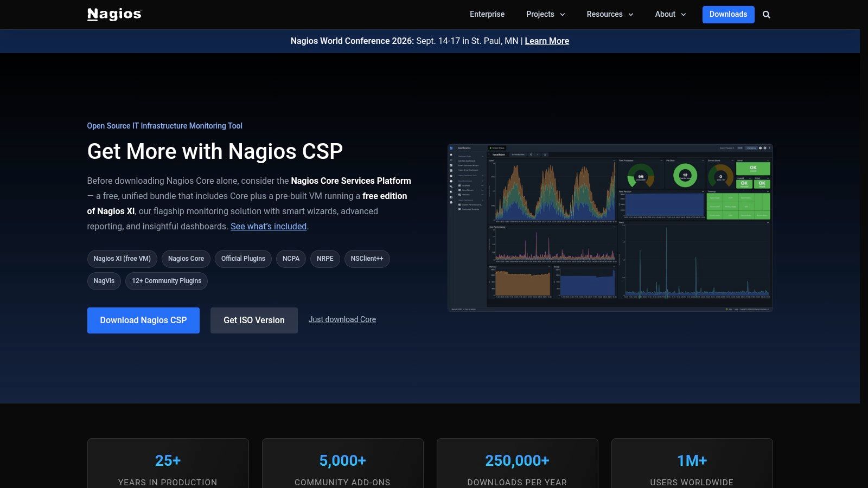Viewport: 868px width, 488px height.
Task: Click Download Nagios CSP button
Action: [x=143, y=320]
